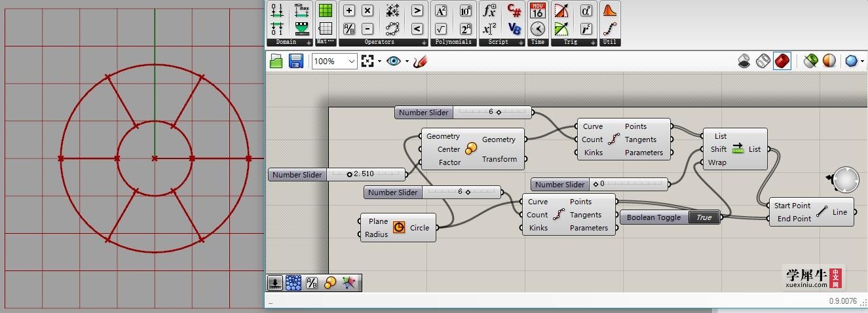Click the Addition (+) operator icon
Image resolution: width=868 pixels, height=313 pixels.
click(349, 10)
